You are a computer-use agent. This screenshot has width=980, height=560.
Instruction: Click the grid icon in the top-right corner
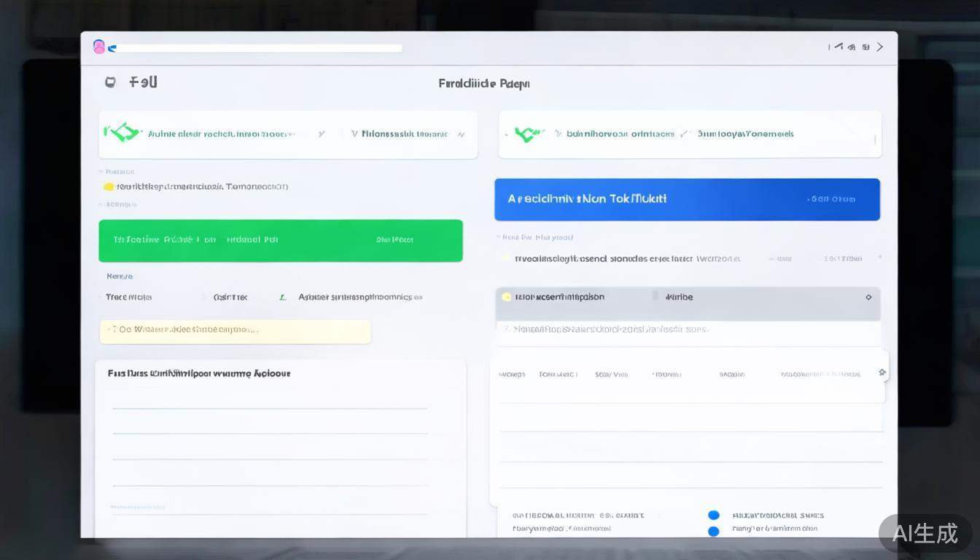tap(866, 47)
